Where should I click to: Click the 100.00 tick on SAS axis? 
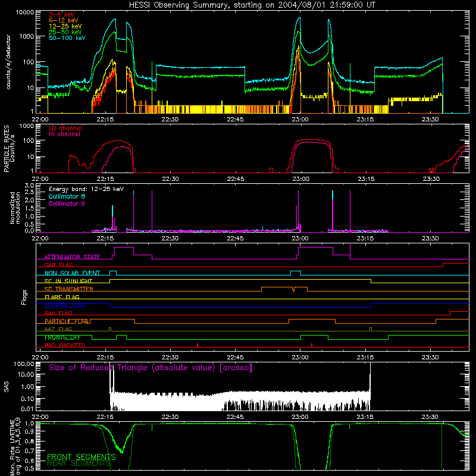coord(24,364)
